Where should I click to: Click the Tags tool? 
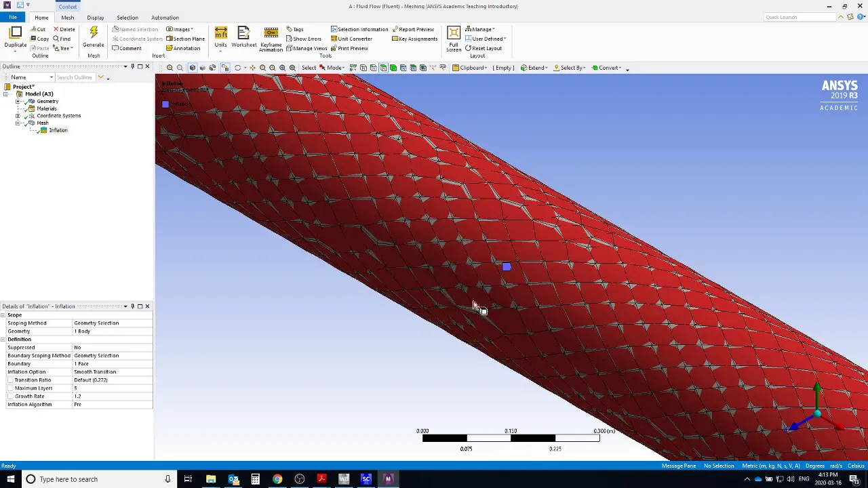coord(295,29)
